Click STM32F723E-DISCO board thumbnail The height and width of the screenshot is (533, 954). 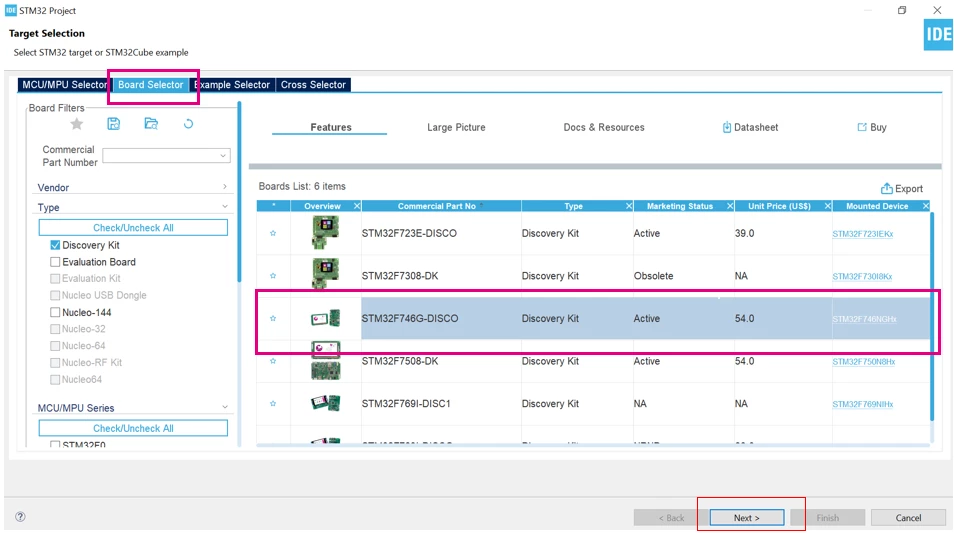click(x=326, y=233)
